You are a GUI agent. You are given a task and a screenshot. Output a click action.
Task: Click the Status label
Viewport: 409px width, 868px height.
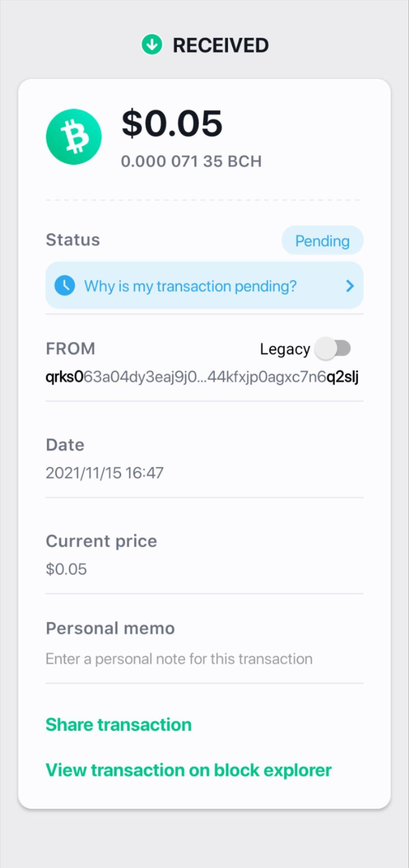73,240
